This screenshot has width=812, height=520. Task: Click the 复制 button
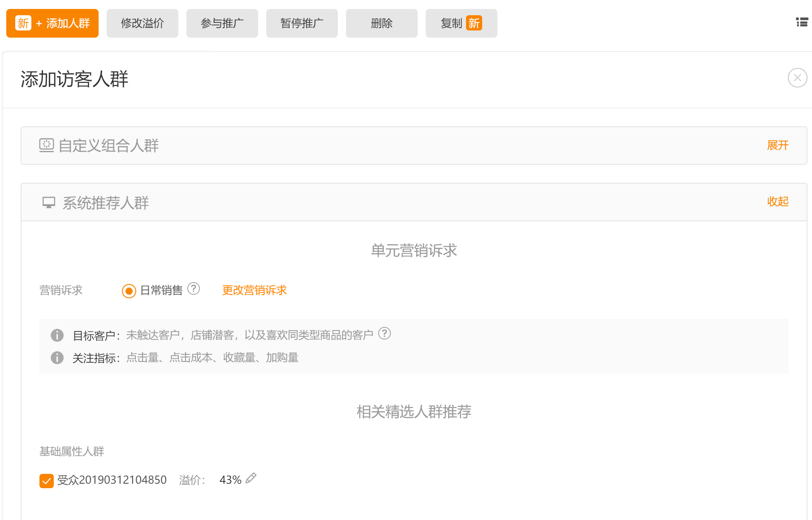click(462, 23)
